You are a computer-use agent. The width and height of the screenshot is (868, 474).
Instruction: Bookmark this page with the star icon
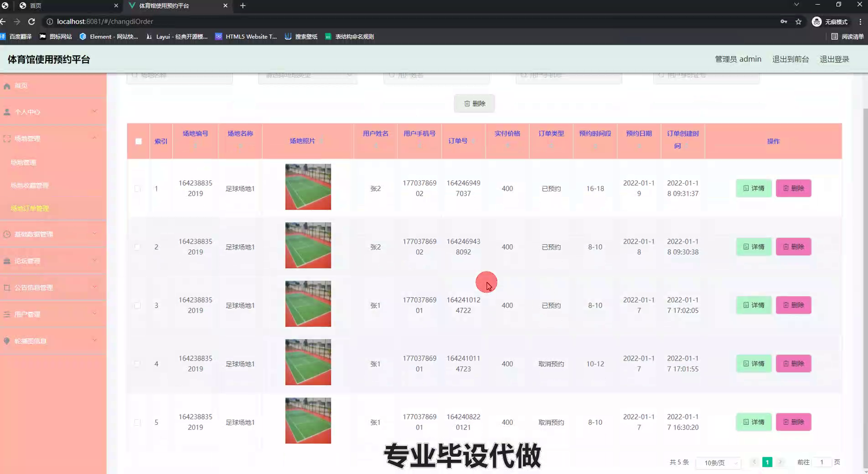[x=798, y=21]
